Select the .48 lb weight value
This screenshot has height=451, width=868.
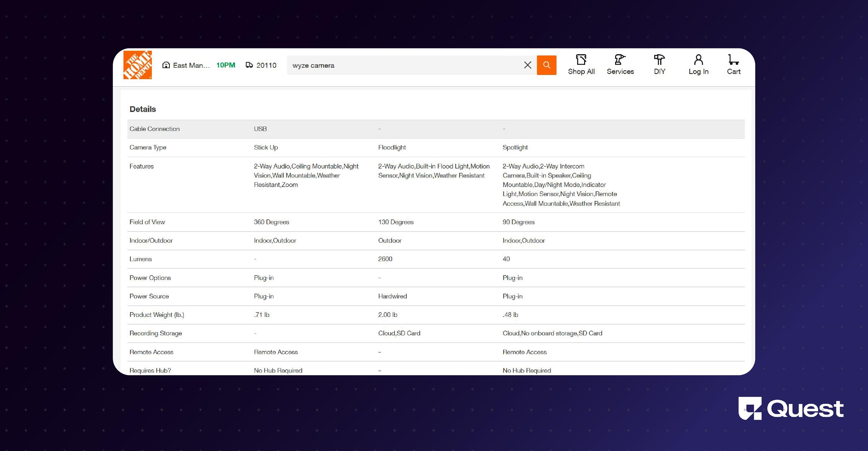click(510, 315)
